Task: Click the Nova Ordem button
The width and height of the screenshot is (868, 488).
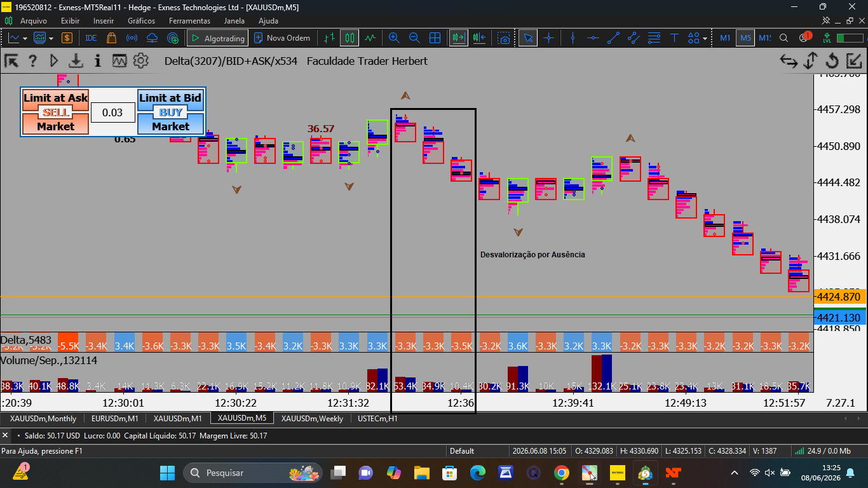Action: [282, 38]
